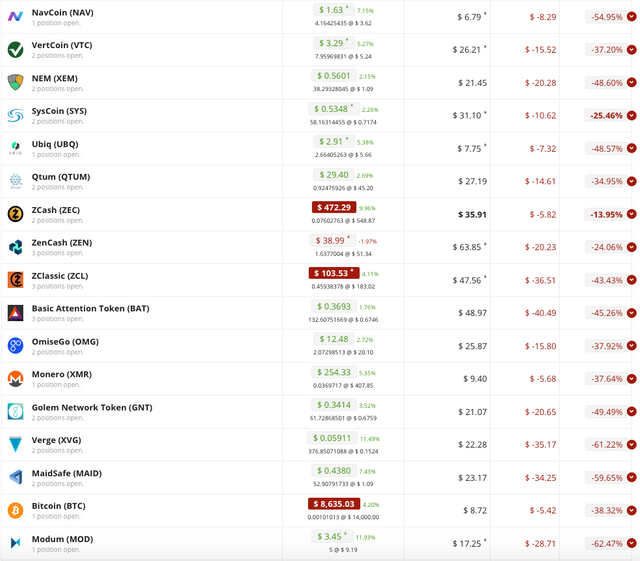
Task: Click the OmiseGo (OMG) blue logo
Action: point(16,346)
